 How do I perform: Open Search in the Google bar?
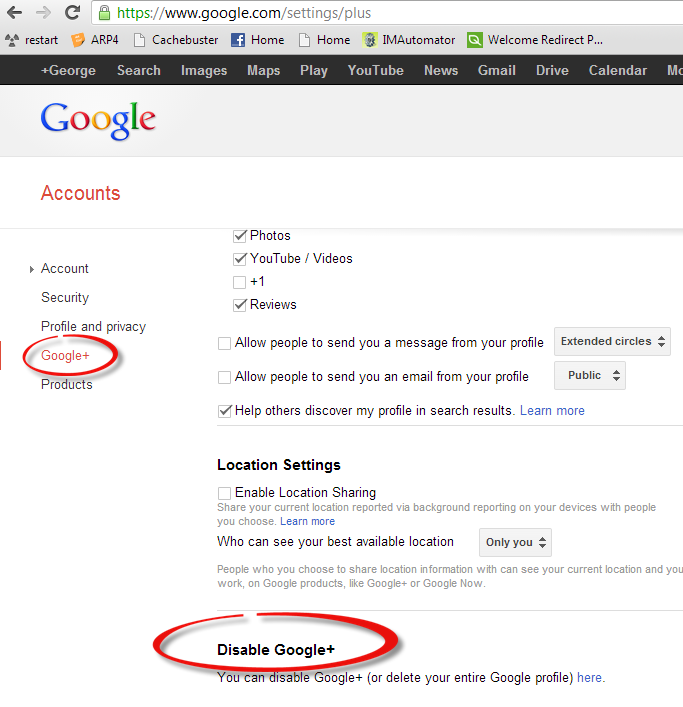click(139, 70)
